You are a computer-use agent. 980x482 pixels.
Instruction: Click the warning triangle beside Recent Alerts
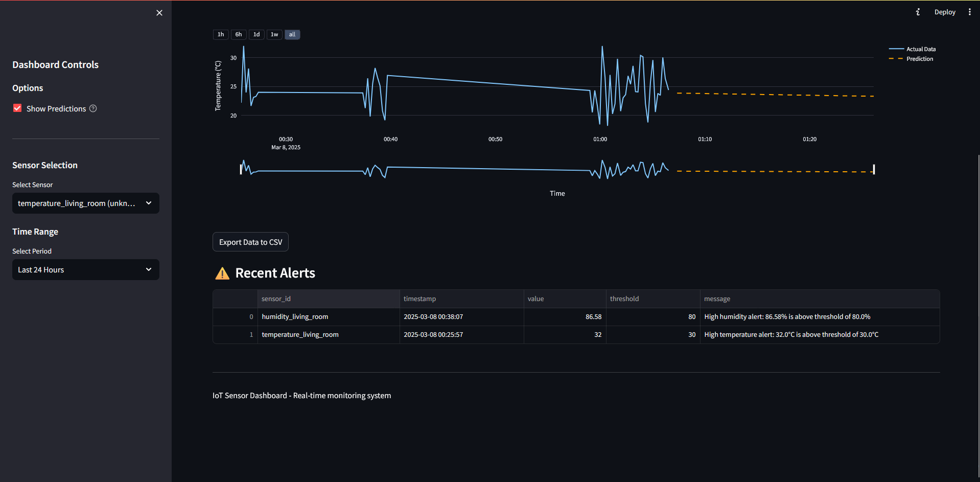click(x=222, y=273)
